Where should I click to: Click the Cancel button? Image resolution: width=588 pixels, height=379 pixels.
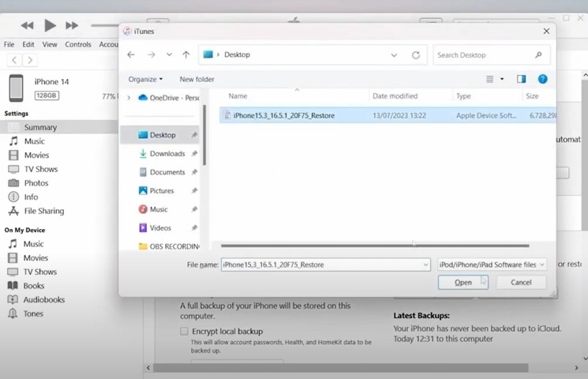521,282
